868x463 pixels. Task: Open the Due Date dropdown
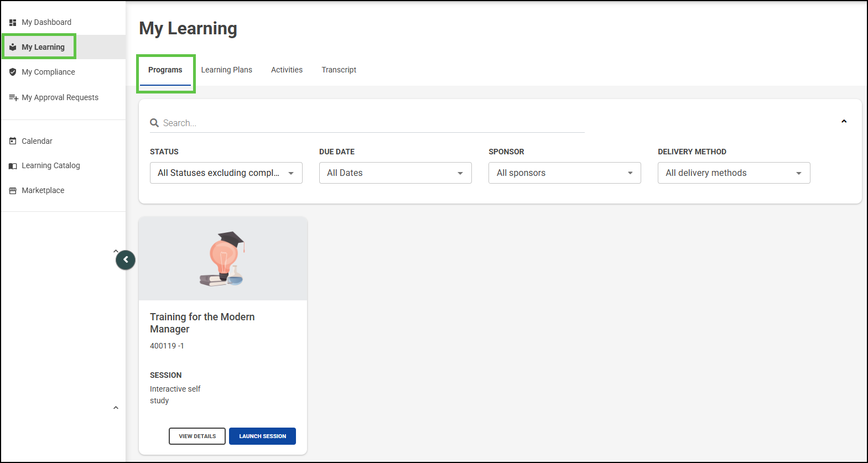pos(395,173)
